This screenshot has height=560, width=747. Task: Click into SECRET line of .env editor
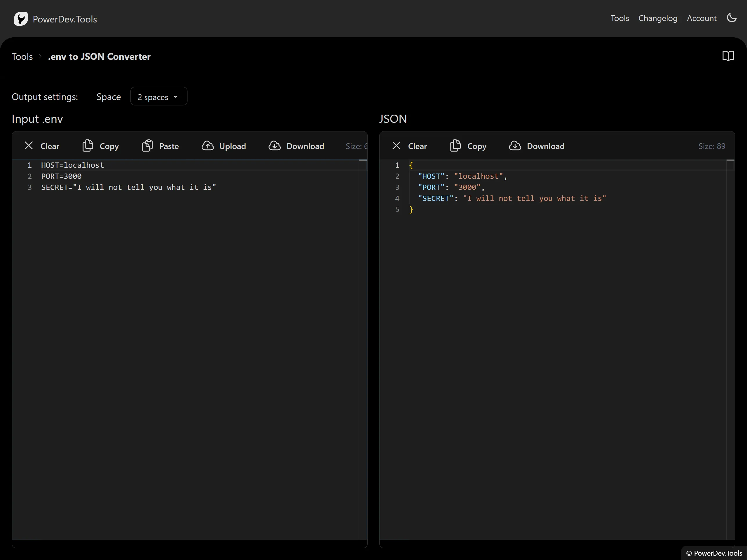(x=128, y=187)
